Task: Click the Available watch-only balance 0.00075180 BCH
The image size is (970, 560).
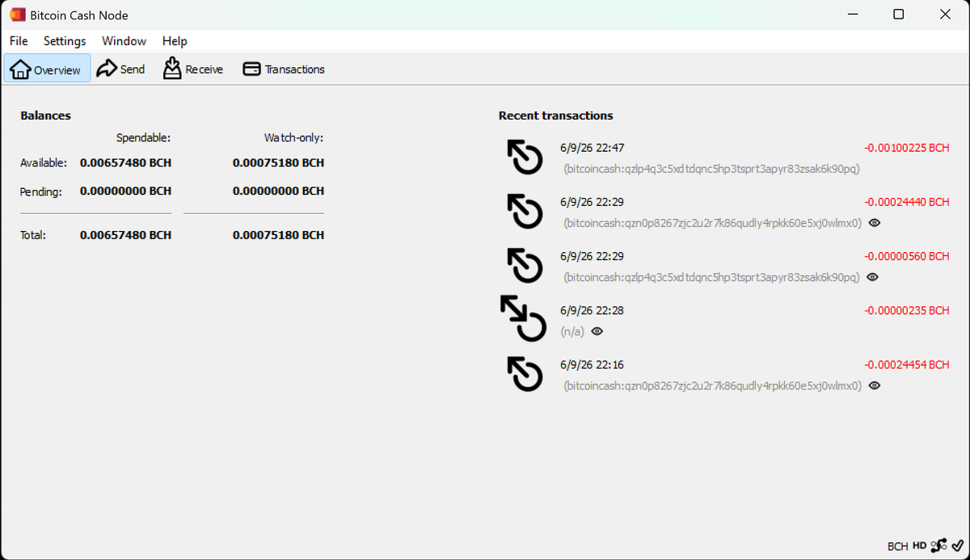Action: tap(278, 162)
